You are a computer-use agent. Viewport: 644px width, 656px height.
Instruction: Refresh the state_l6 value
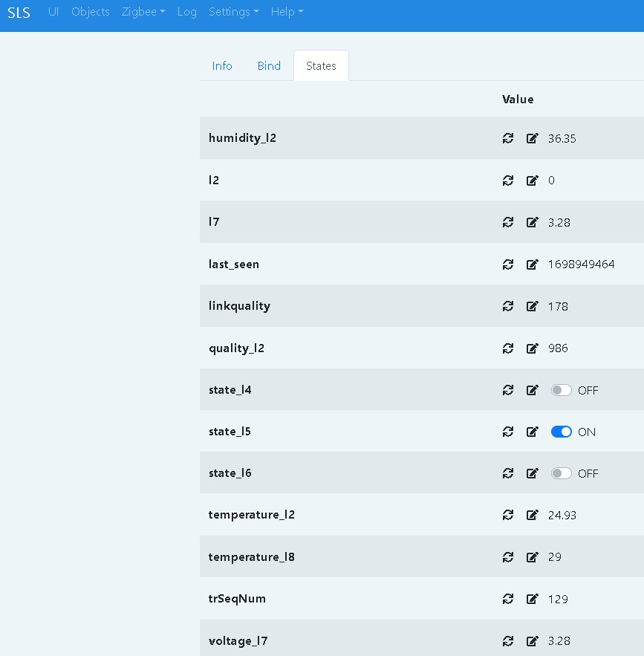click(507, 473)
